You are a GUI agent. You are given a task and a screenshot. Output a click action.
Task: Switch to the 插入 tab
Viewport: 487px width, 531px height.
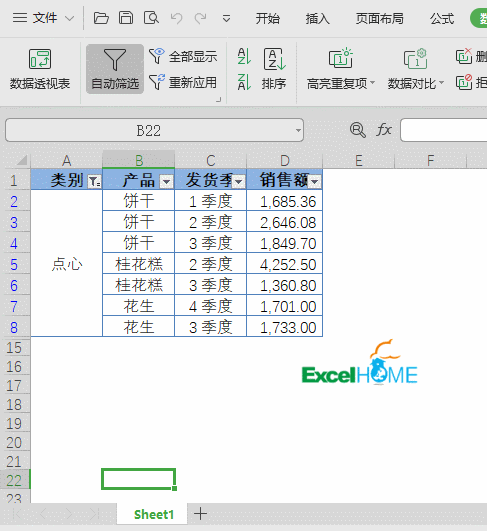(317, 18)
